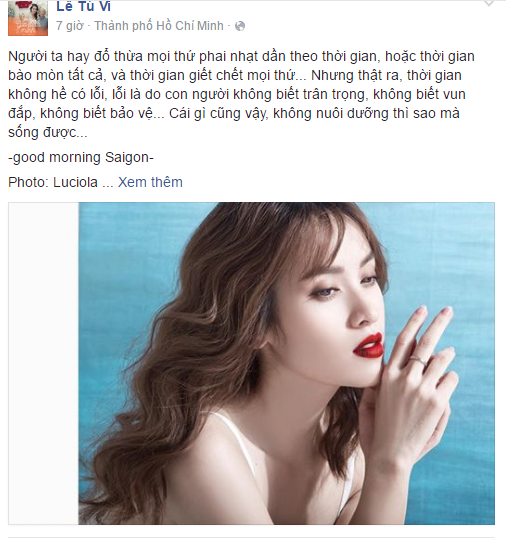Click the globe public privacy icon
This screenshot has width=506, height=544.
[240, 26]
